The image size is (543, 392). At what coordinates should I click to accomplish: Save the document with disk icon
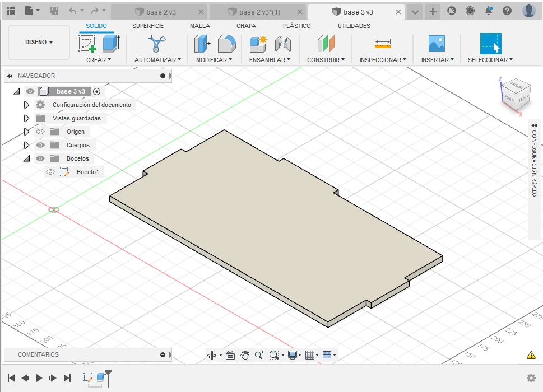click(54, 11)
